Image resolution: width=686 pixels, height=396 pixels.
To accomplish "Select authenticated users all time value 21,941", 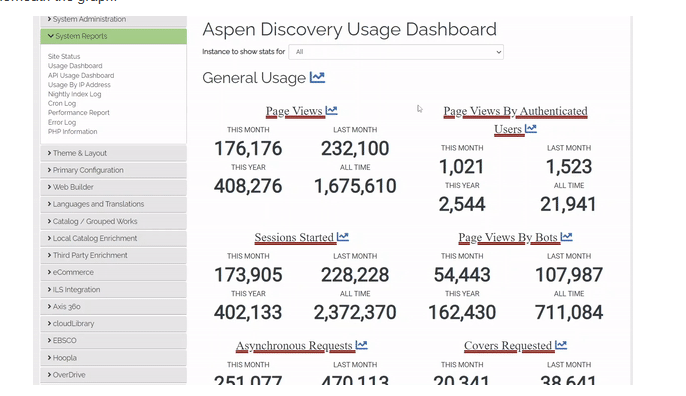I will 568,204.
